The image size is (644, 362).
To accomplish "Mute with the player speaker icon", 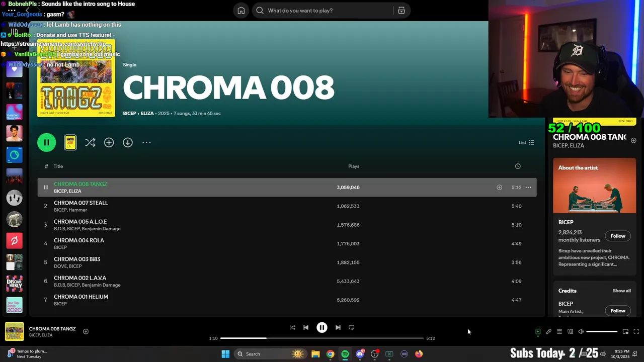I will click(581, 332).
